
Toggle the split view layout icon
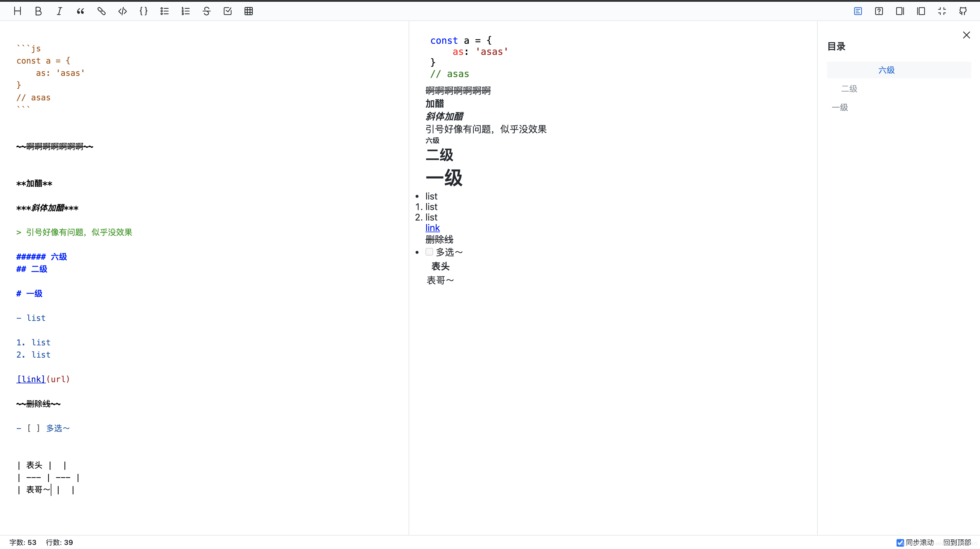(x=921, y=11)
